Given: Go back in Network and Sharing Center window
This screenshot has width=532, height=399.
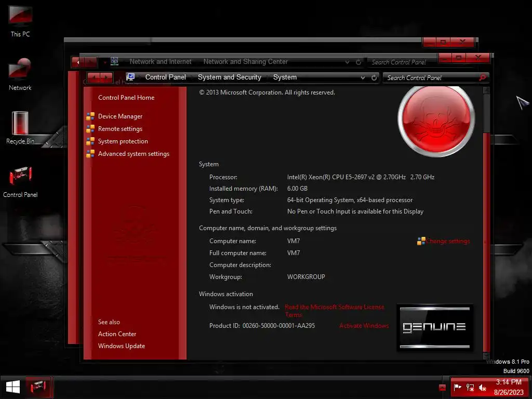Looking at the screenshot, I should [78, 62].
